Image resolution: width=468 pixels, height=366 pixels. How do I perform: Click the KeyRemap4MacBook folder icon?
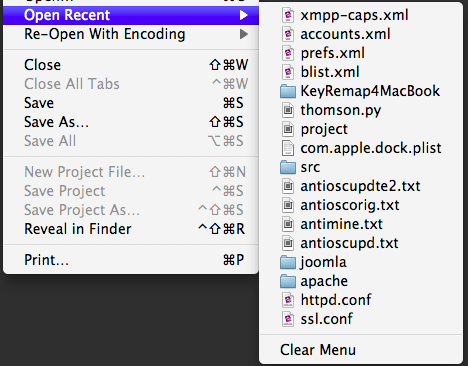pos(288,91)
